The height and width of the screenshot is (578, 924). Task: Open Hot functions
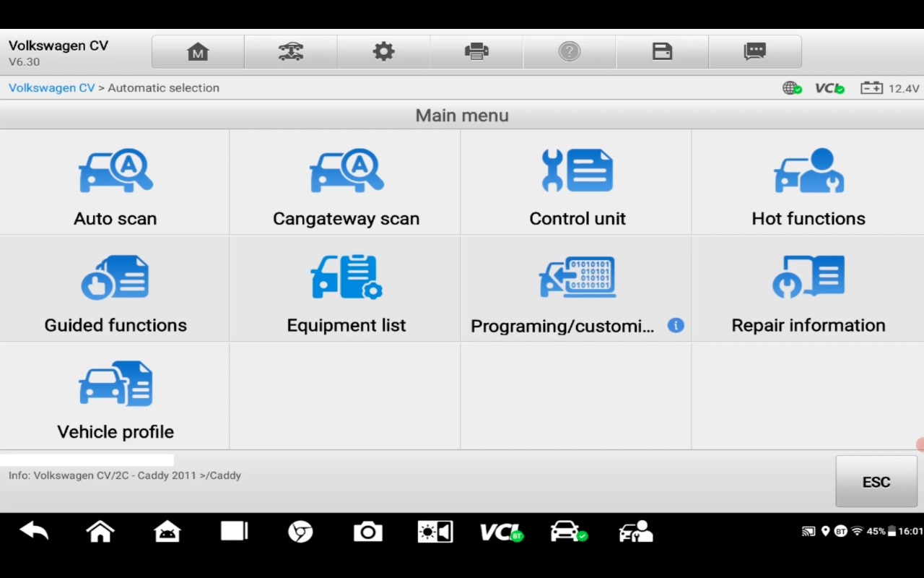coord(808,182)
